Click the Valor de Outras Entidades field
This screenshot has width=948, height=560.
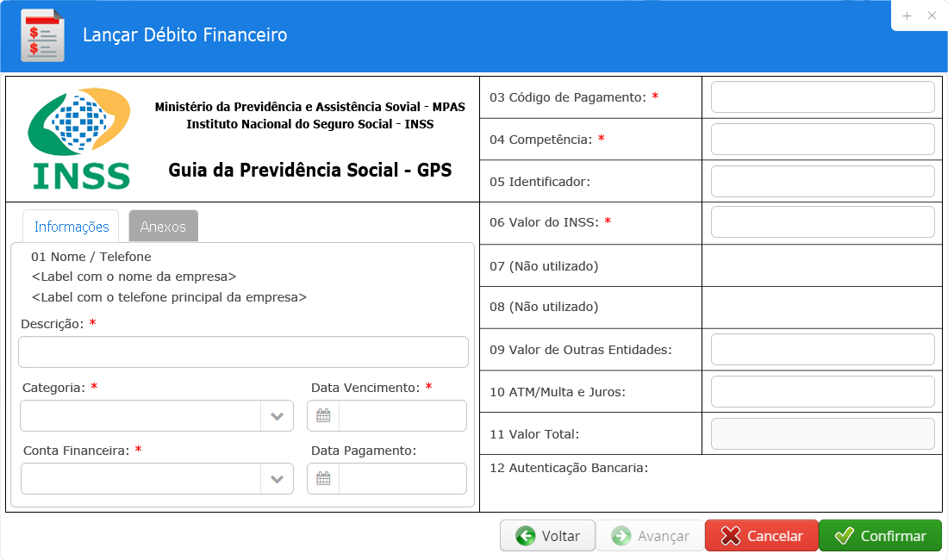click(x=823, y=349)
